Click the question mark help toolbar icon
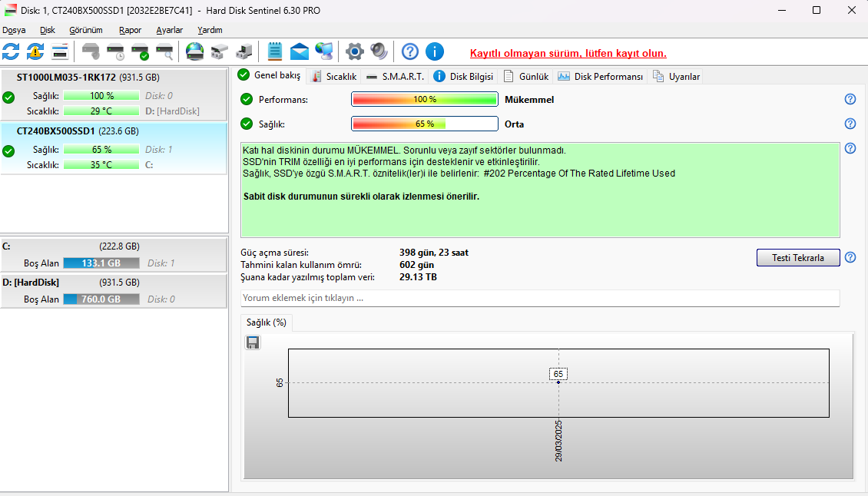The image size is (868, 496). [410, 51]
